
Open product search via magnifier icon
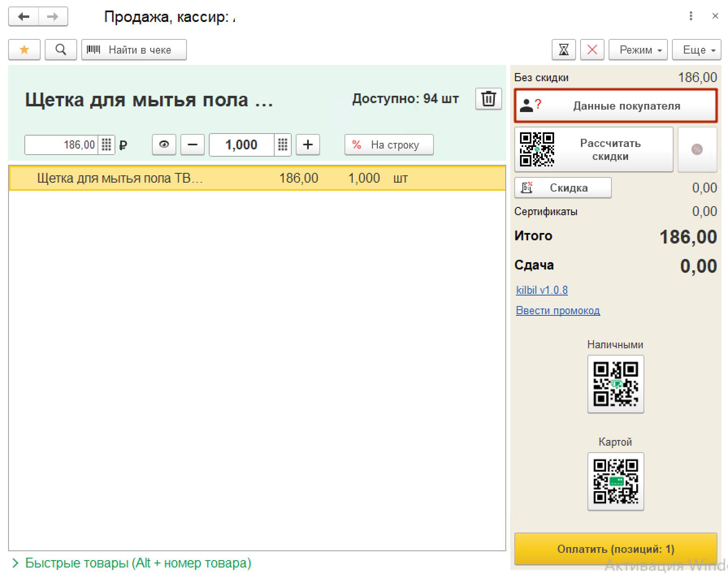click(61, 50)
